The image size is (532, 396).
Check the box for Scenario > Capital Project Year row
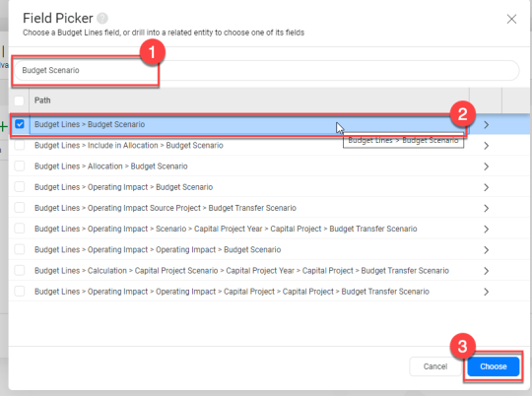(x=20, y=229)
